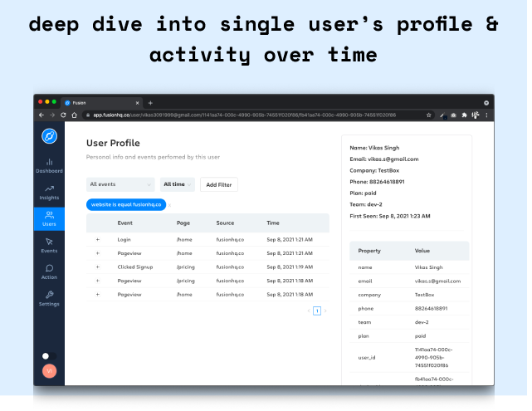Click the User Profile heading

point(114,144)
